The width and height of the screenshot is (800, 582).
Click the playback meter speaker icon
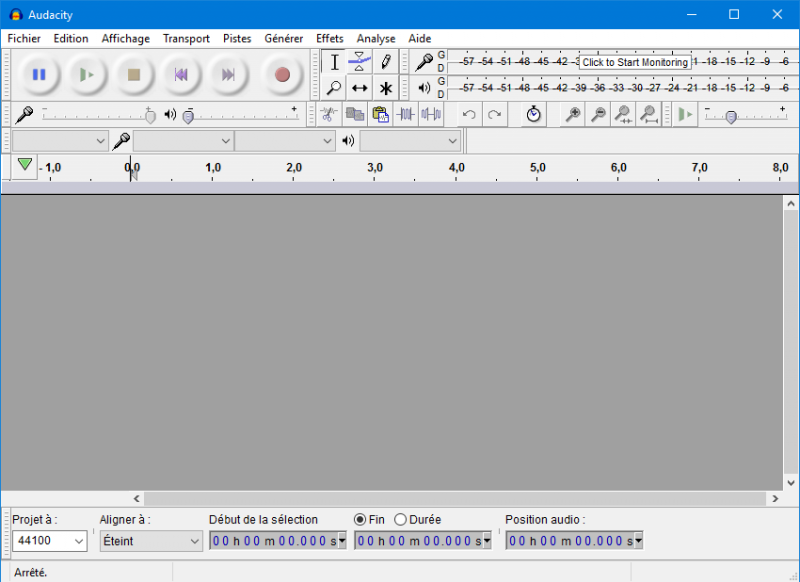(x=424, y=88)
